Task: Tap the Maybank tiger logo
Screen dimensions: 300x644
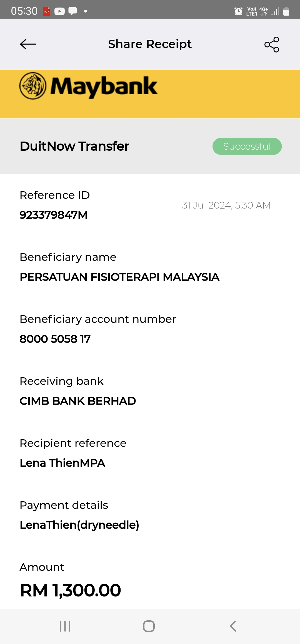Action: point(33,86)
